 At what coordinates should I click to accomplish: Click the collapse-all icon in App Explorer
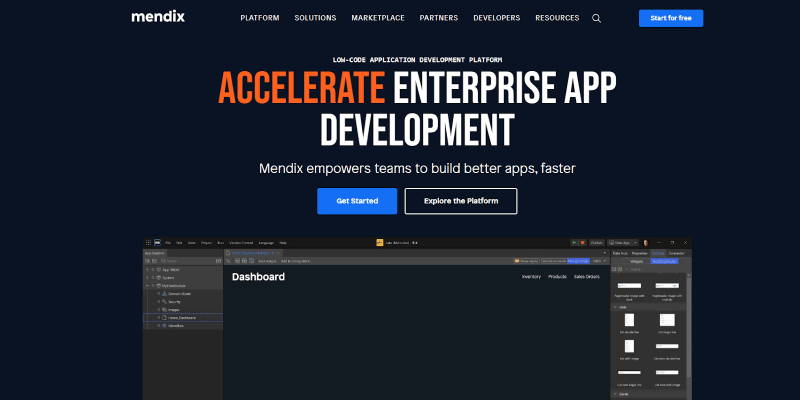[154, 261]
